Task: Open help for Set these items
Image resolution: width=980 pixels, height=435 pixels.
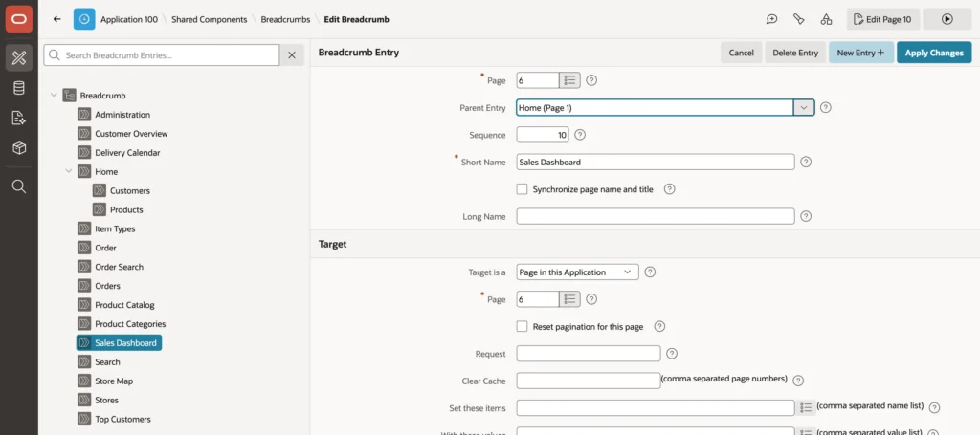Action: (x=934, y=408)
